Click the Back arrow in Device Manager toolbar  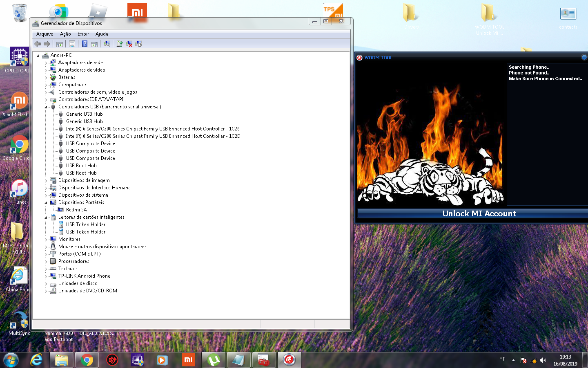[38, 44]
